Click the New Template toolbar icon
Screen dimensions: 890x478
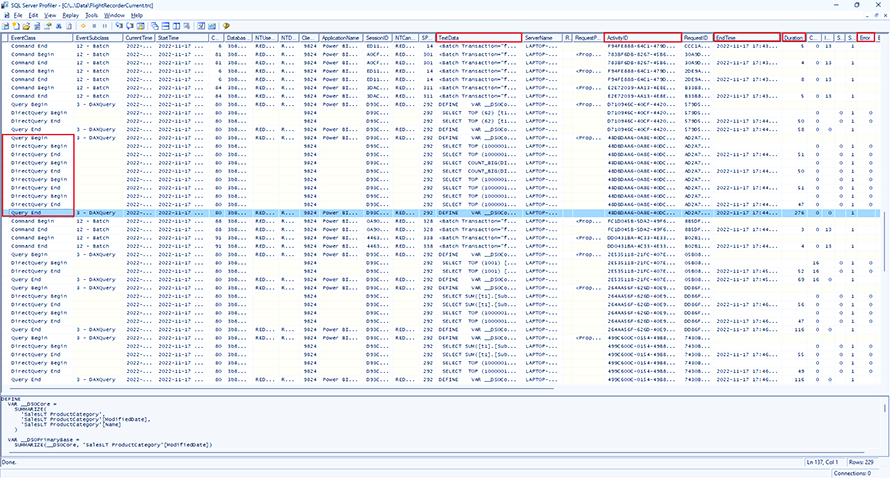pos(16,26)
